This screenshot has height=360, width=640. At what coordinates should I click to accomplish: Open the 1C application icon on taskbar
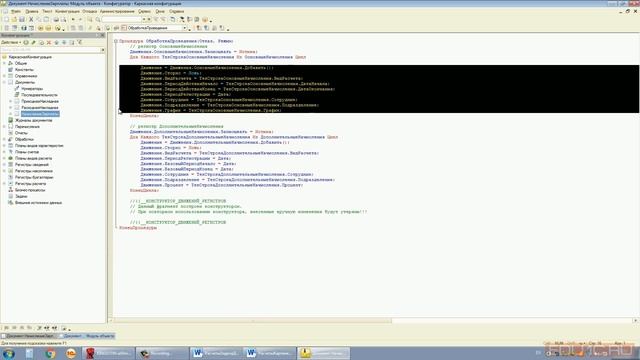tap(71, 353)
